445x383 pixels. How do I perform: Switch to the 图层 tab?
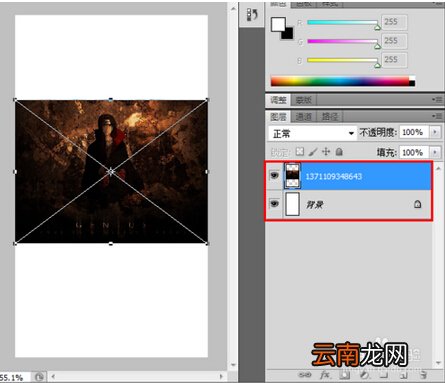pos(278,117)
